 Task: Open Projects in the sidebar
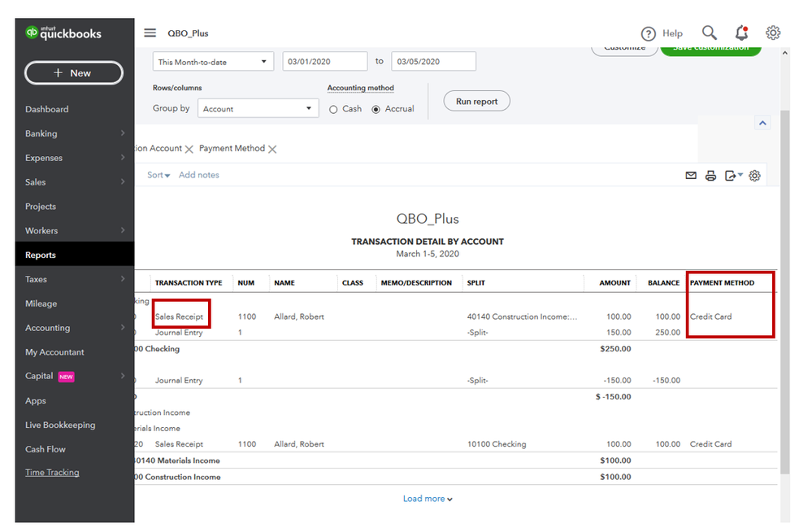(x=41, y=206)
